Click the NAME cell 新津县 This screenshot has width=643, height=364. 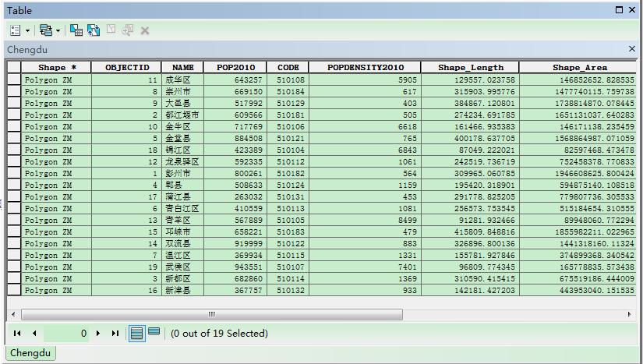[x=182, y=290]
